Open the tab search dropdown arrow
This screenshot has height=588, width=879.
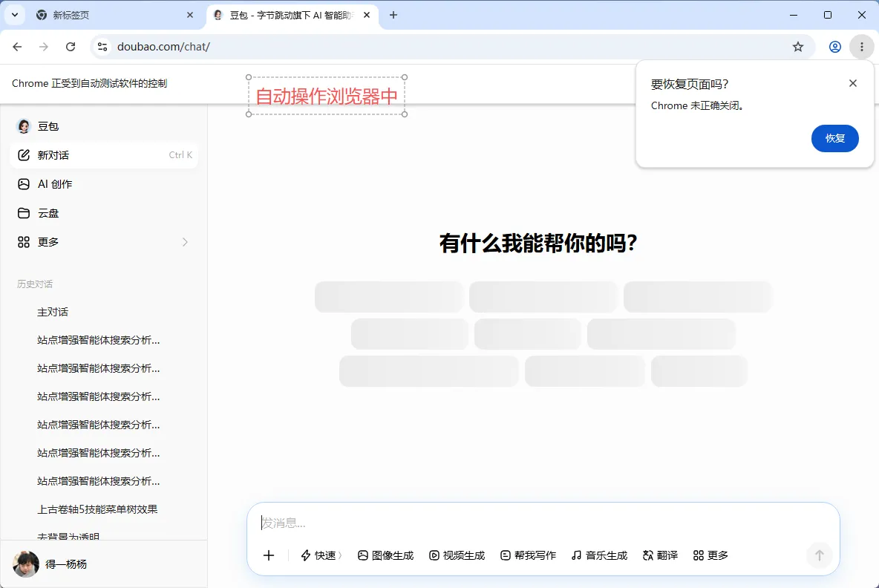(15, 15)
